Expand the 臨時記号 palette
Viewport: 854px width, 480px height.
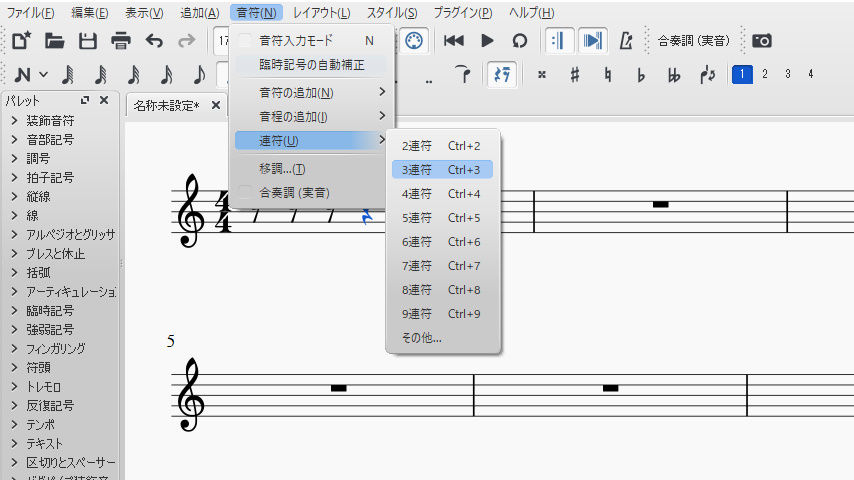click(15, 311)
